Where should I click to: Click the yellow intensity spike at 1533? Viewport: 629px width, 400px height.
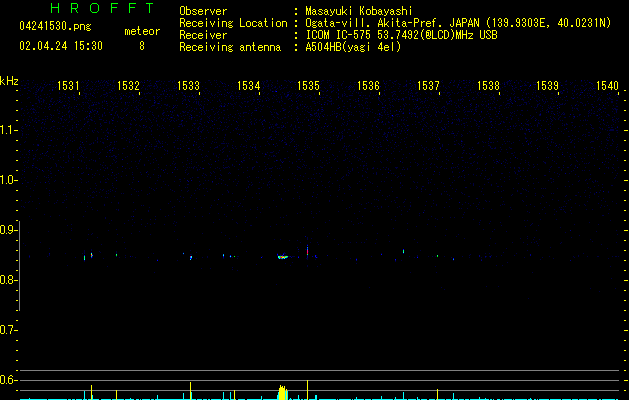point(191,391)
